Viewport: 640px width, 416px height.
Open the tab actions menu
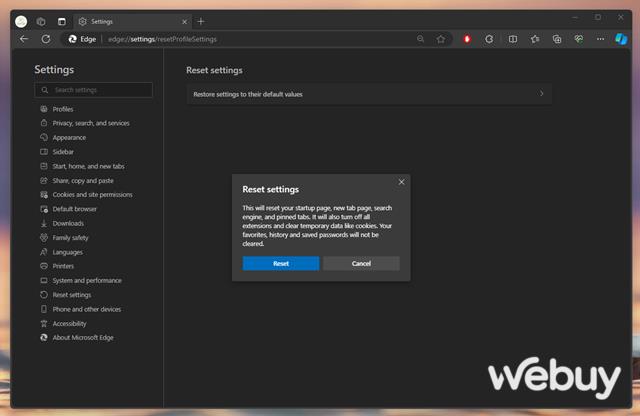pos(62,22)
